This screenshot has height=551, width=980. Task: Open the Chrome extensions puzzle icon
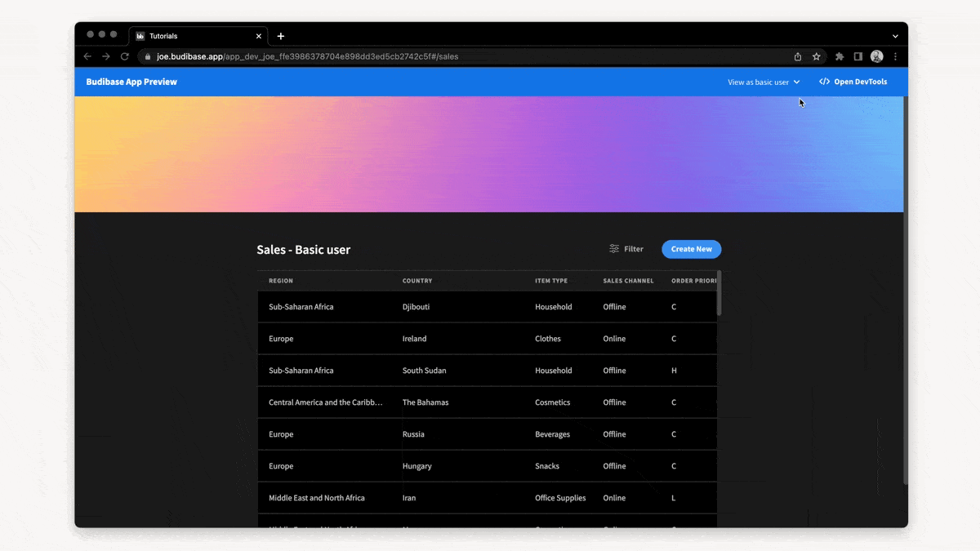[x=839, y=56]
